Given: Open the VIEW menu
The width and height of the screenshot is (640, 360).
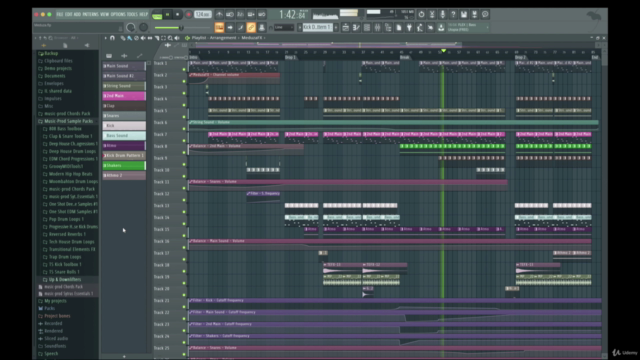Looking at the screenshot, I should point(105,14).
